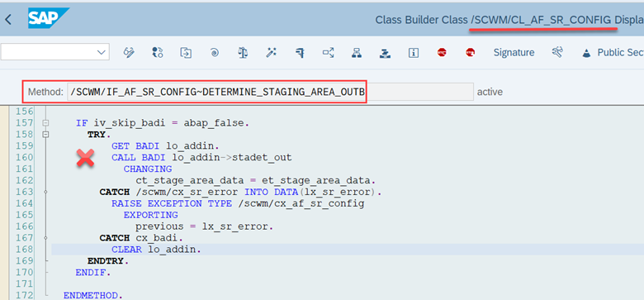
Task: Click the first red stop breakpoint icon
Action: pyautogui.click(x=442, y=52)
